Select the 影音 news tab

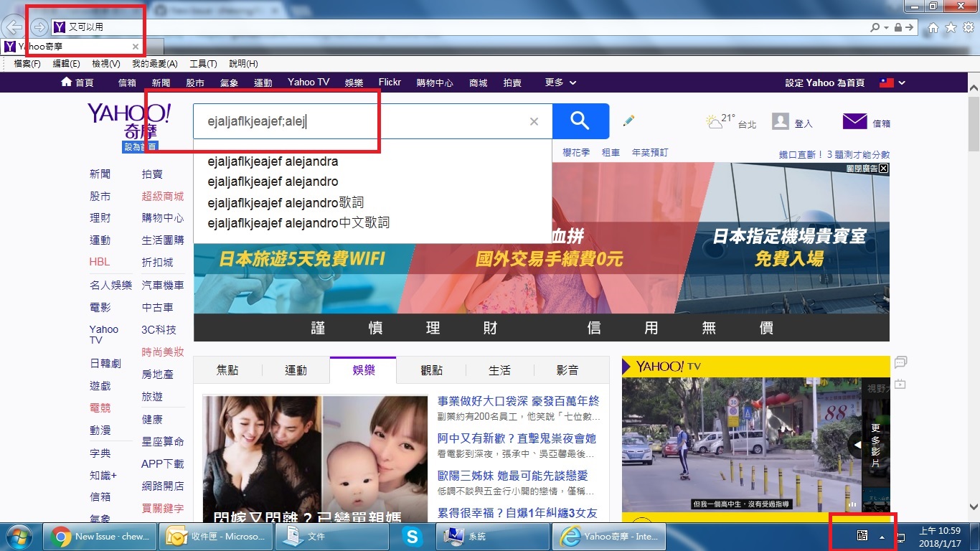point(567,370)
